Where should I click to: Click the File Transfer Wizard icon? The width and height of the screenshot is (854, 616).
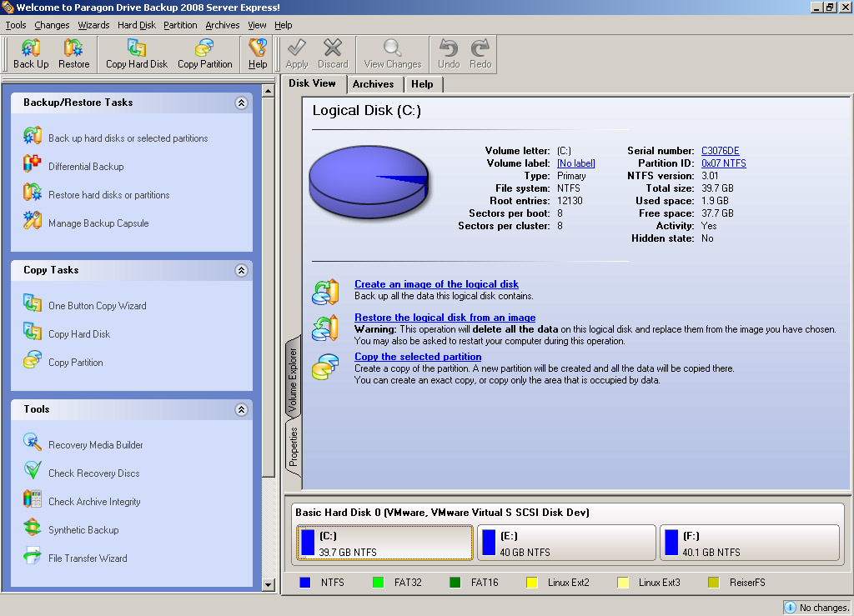tap(33, 556)
